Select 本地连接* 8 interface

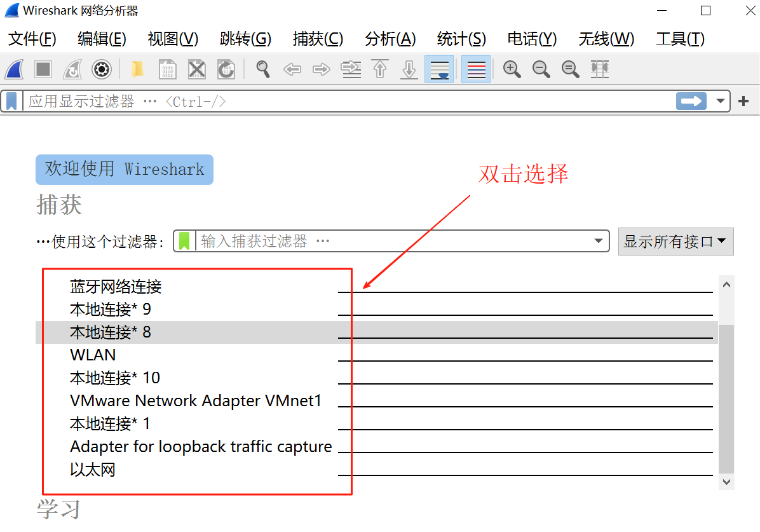pos(377,332)
